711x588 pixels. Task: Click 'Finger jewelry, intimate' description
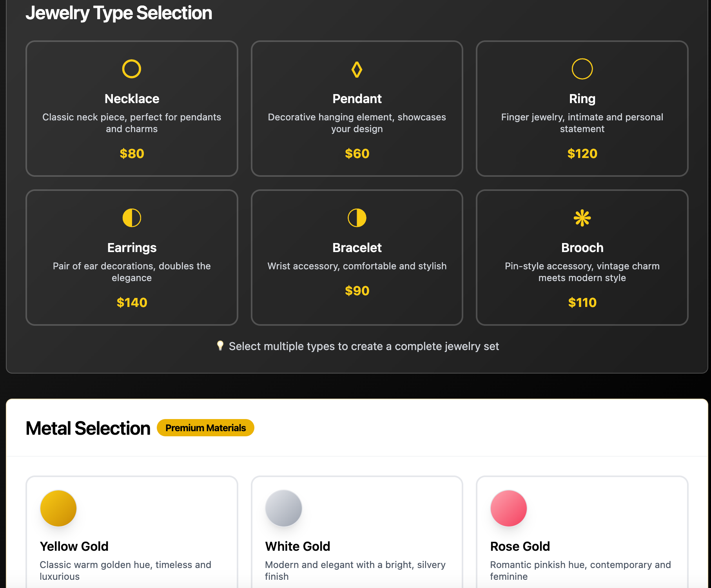(582, 123)
